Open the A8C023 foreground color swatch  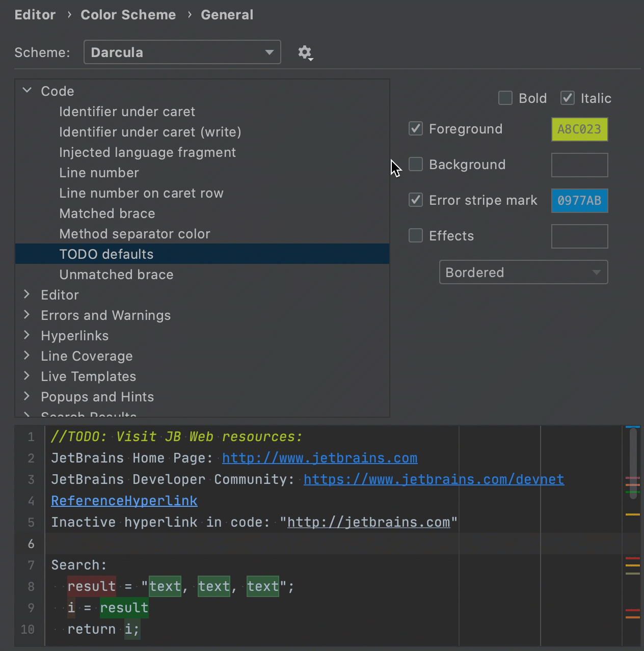(x=579, y=129)
